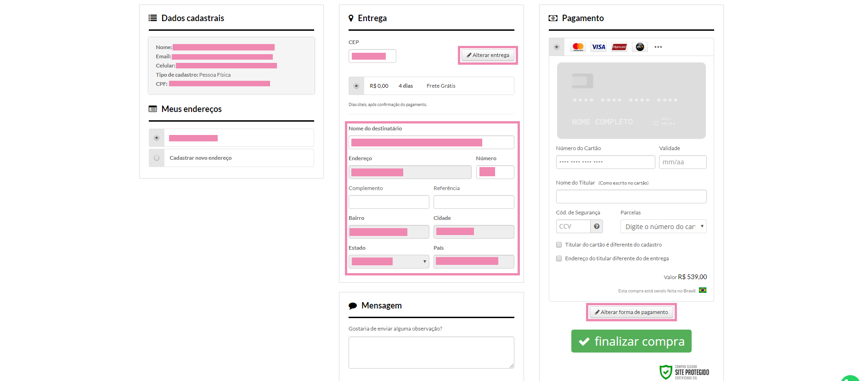Click the Site Protegido security badge

(684, 372)
